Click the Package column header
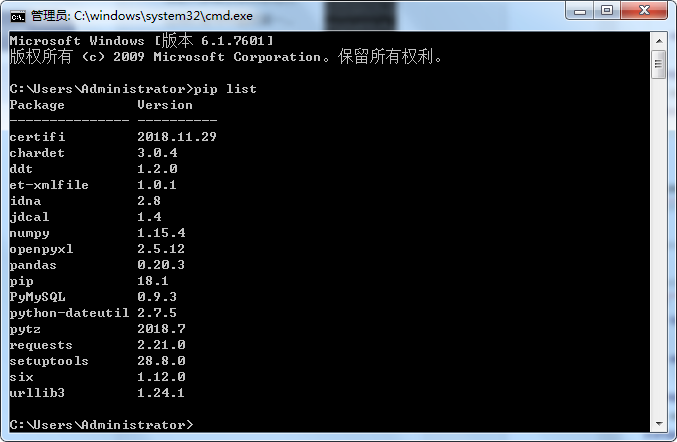The height and width of the screenshot is (442, 677). pos(37,105)
